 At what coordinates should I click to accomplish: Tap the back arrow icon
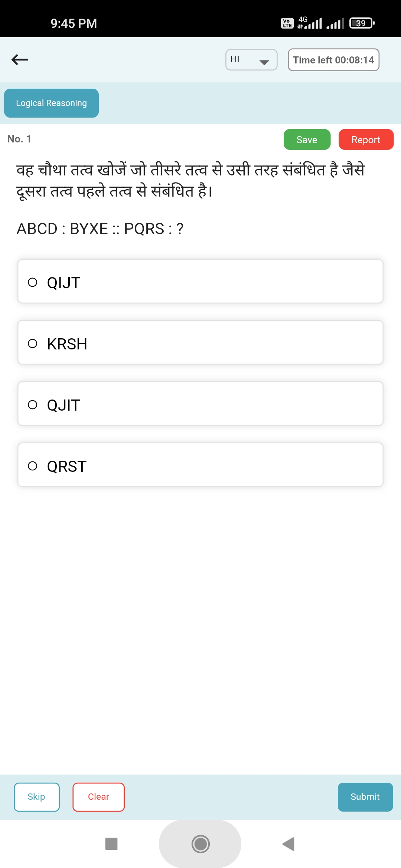click(20, 59)
